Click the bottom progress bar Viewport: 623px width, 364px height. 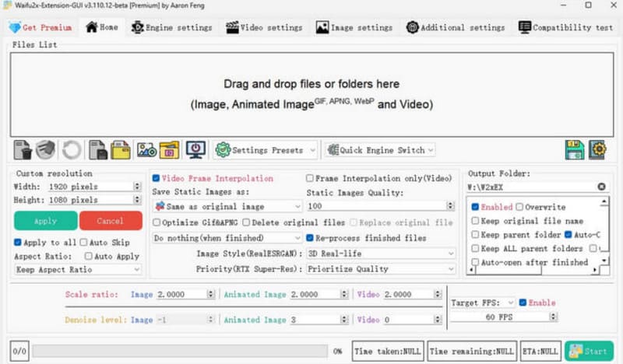[180, 351]
